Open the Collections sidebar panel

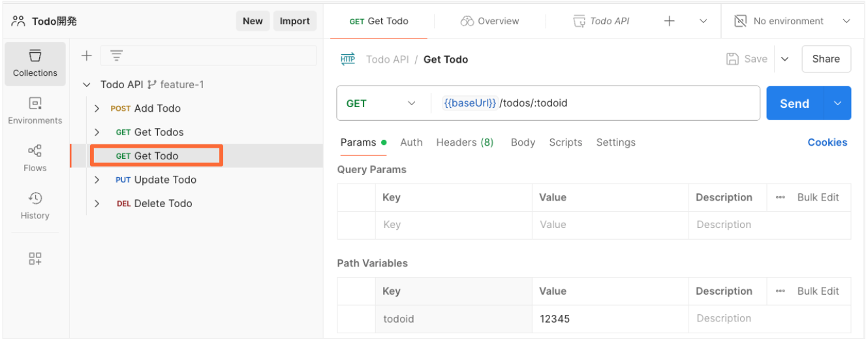35,63
